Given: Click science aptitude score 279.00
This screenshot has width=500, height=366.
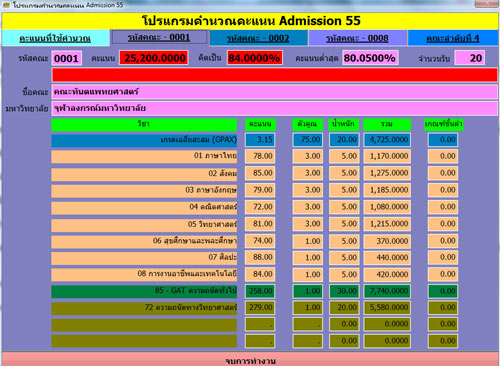Looking at the screenshot, I should tap(260, 308).
